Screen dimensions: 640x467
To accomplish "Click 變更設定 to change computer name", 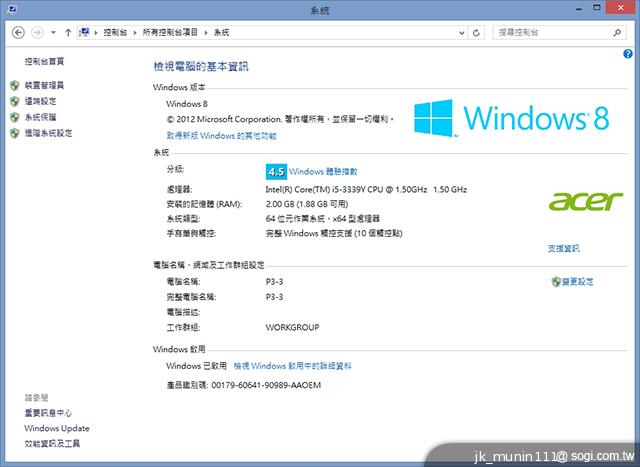I will (578, 282).
